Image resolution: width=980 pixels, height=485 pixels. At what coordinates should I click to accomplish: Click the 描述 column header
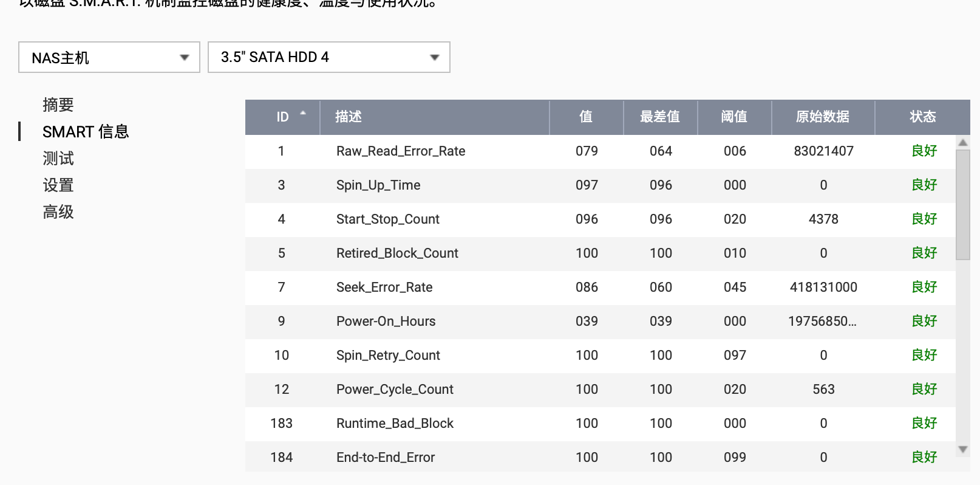349,117
